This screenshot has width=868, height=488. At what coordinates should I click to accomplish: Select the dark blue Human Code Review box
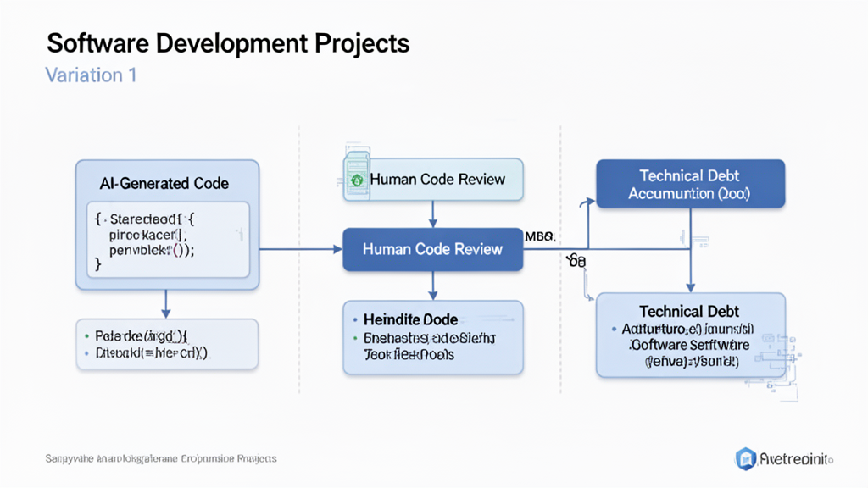point(433,249)
